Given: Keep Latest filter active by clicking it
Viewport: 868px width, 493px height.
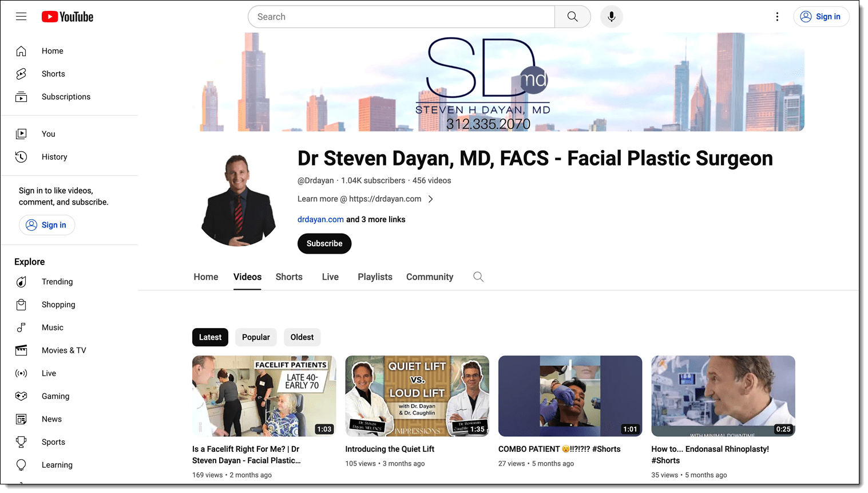Looking at the screenshot, I should click(210, 337).
